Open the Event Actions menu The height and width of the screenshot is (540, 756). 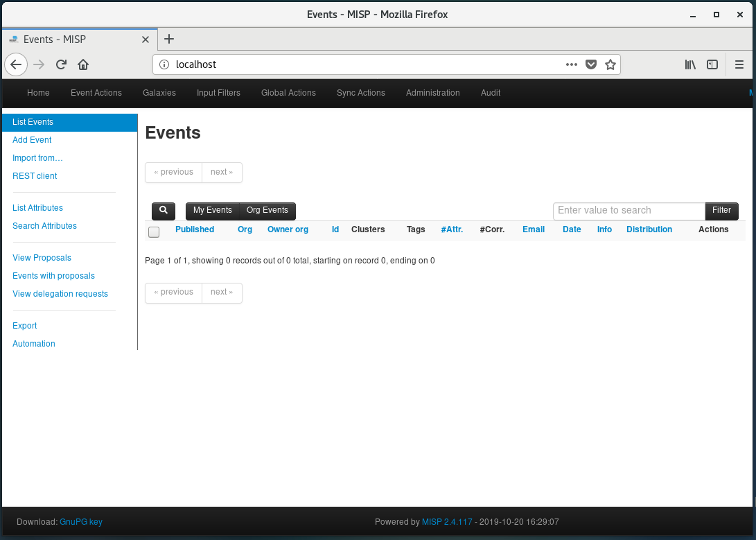[x=96, y=93]
